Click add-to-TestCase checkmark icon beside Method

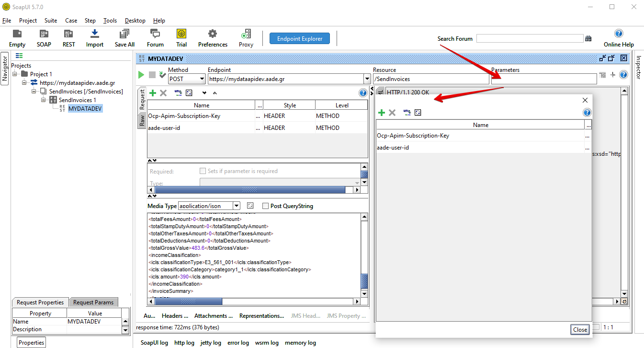point(163,75)
